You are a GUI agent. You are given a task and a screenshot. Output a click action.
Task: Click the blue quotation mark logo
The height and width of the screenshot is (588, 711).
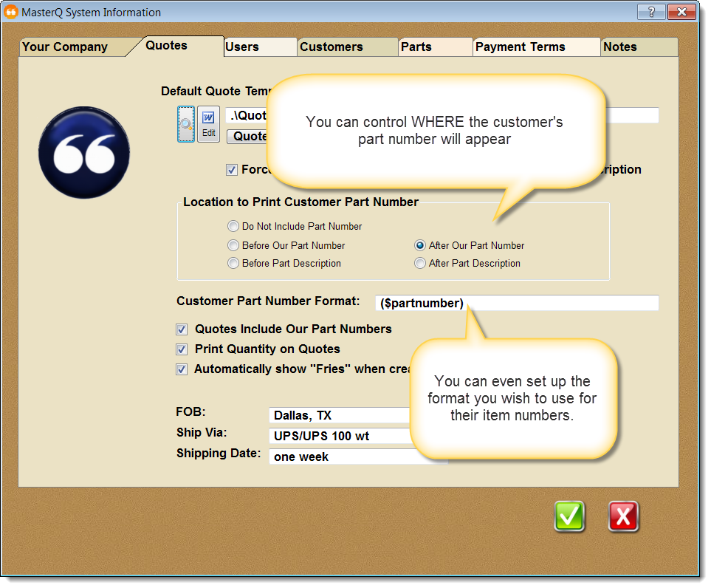tap(84, 152)
